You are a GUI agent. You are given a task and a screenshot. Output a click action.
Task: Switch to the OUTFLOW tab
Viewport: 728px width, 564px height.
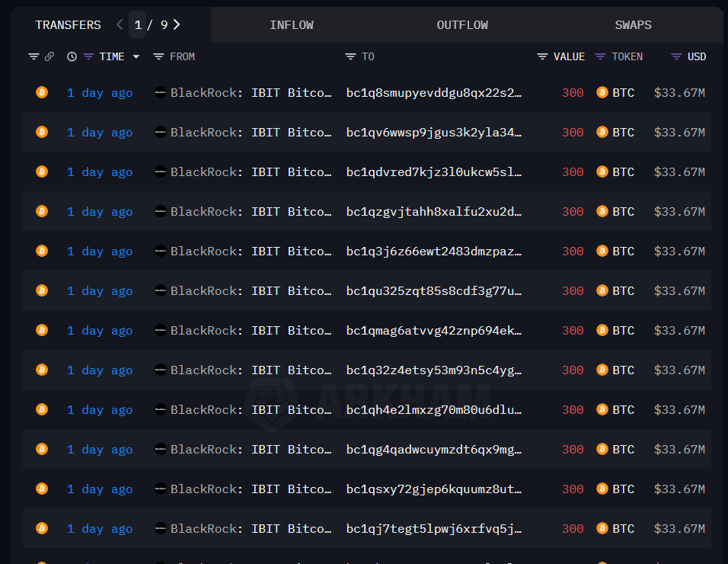click(462, 25)
